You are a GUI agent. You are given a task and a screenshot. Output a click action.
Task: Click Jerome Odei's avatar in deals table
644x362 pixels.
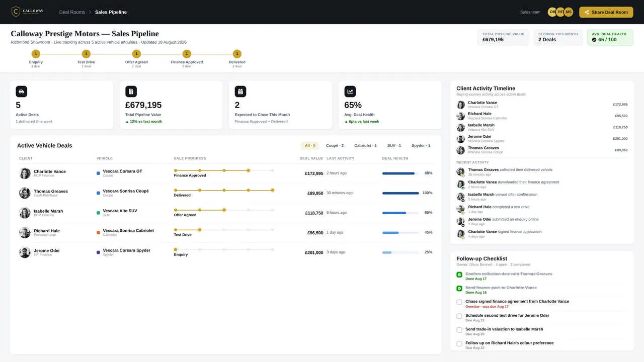[x=25, y=252]
